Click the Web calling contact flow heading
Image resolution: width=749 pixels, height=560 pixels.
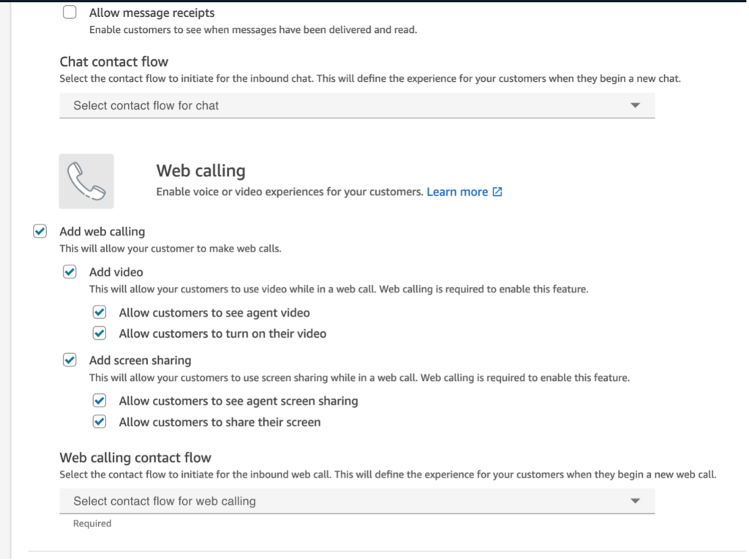pyautogui.click(x=135, y=458)
